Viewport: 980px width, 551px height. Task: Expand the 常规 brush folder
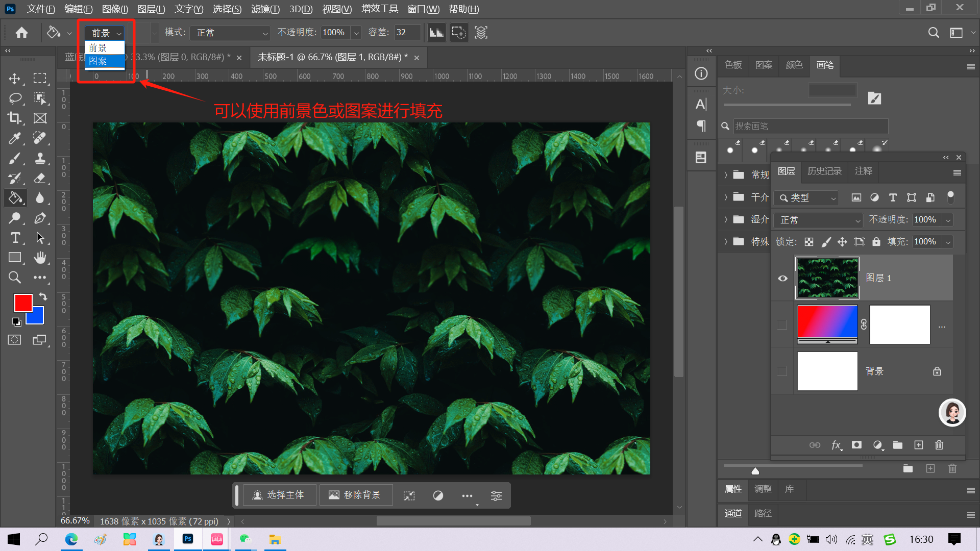point(726,175)
